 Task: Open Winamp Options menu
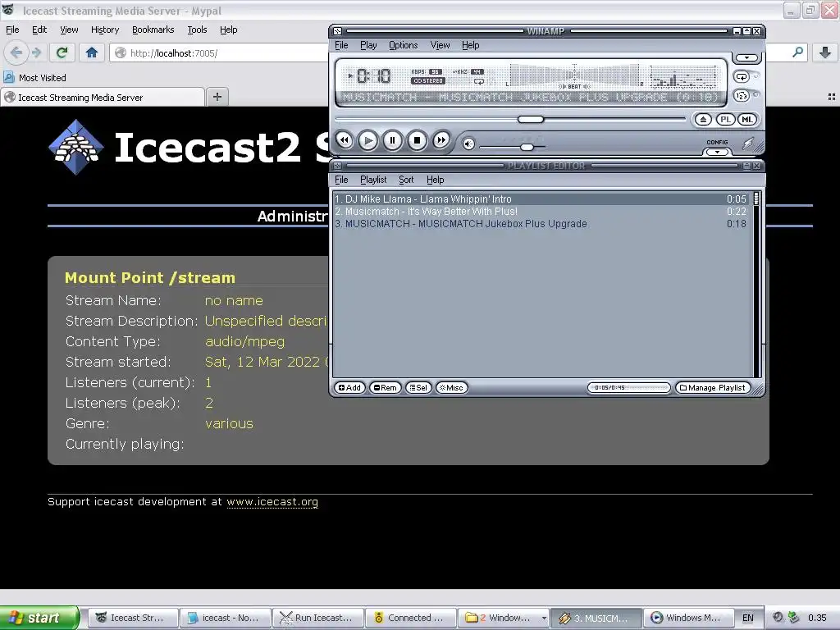click(x=403, y=46)
